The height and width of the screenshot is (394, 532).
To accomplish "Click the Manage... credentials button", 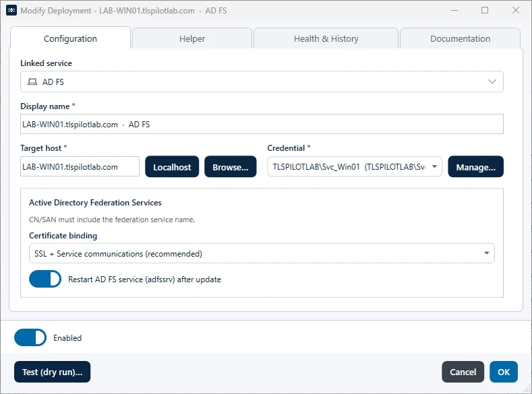I will [475, 166].
